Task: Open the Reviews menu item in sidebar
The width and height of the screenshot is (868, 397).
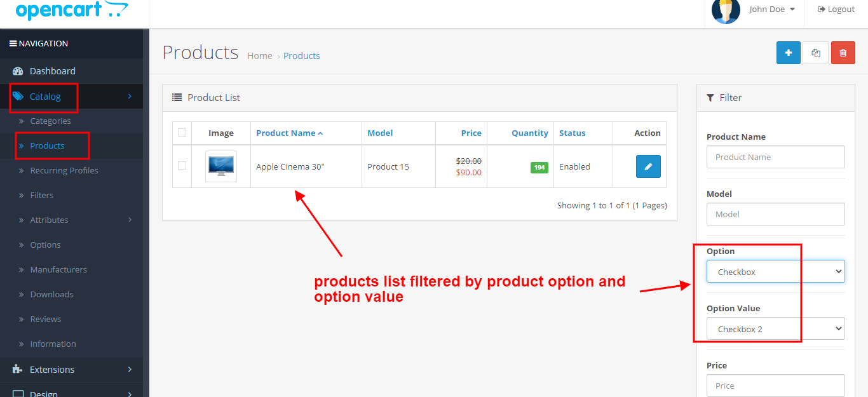Action: [46, 319]
